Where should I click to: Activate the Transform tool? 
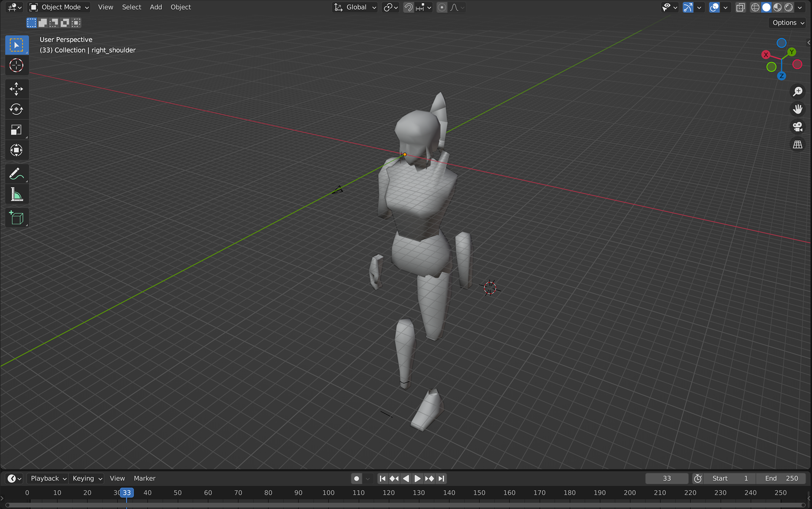click(x=16, y=150)
